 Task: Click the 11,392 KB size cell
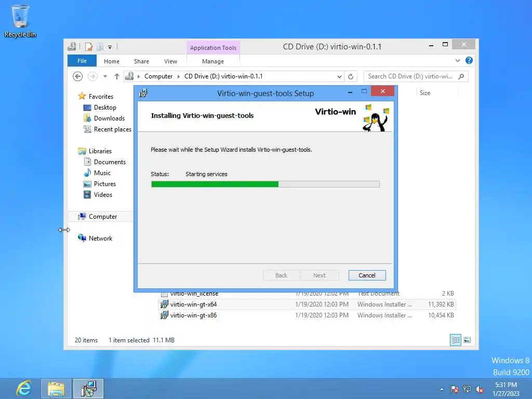click(x=441, y=304)
